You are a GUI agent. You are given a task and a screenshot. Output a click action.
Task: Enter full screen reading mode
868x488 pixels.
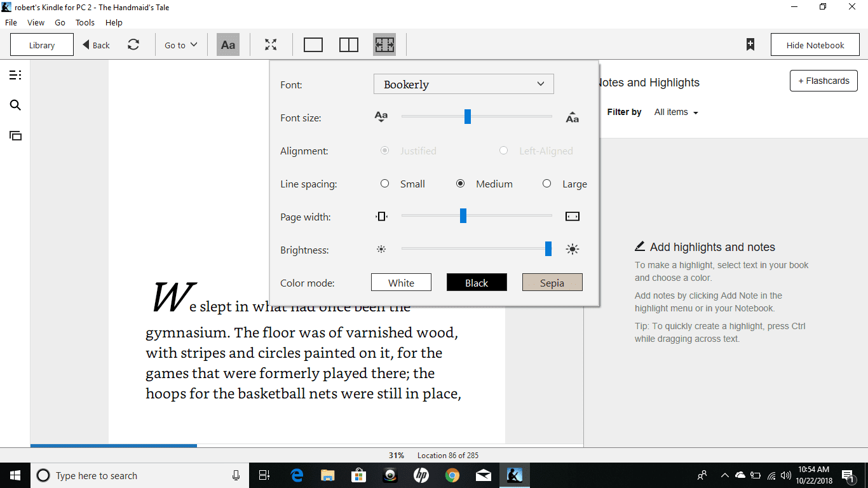tap(271, 45)
